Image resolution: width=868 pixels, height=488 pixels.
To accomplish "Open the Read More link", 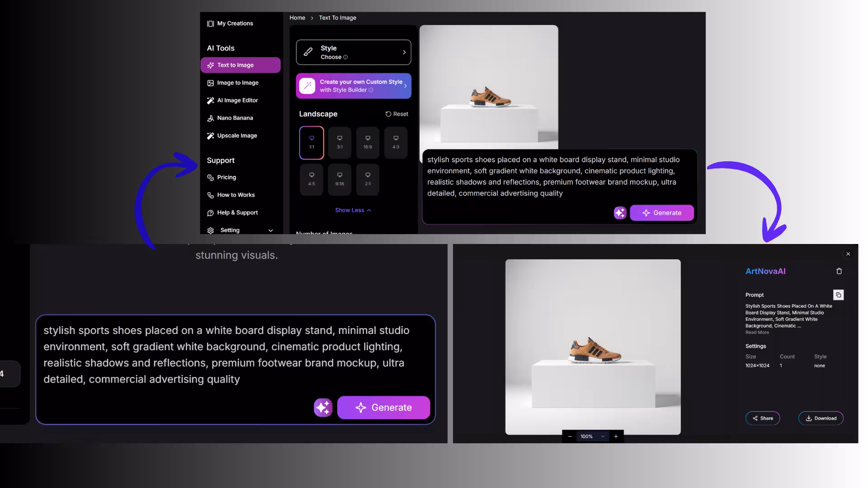I will (757, 332).
